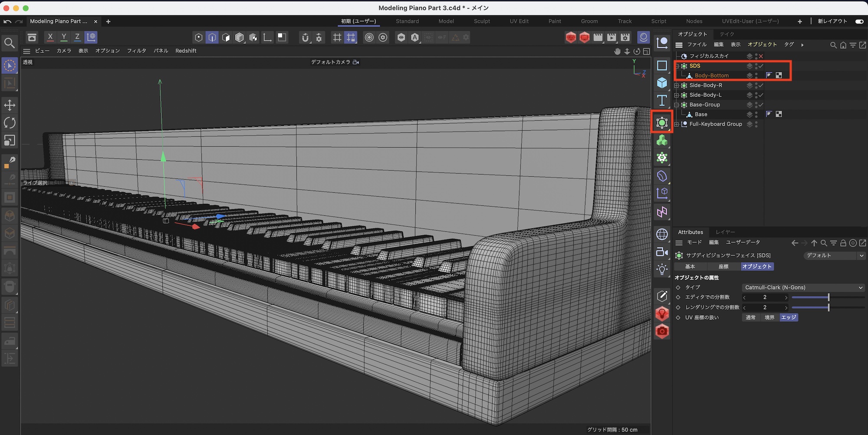868x435 pixels.
Task: Expand the Side-Body-R tree item
Action: point(676,86)
